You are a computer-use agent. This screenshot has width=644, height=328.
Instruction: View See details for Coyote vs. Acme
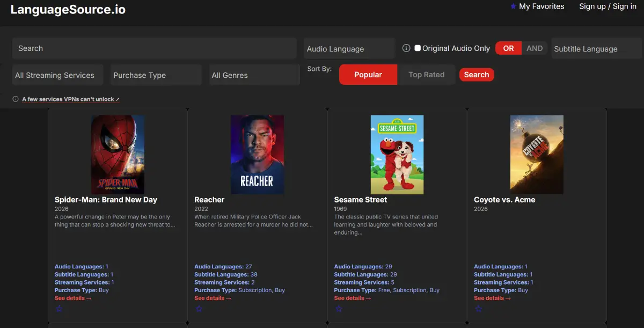[x=492, y=298]
